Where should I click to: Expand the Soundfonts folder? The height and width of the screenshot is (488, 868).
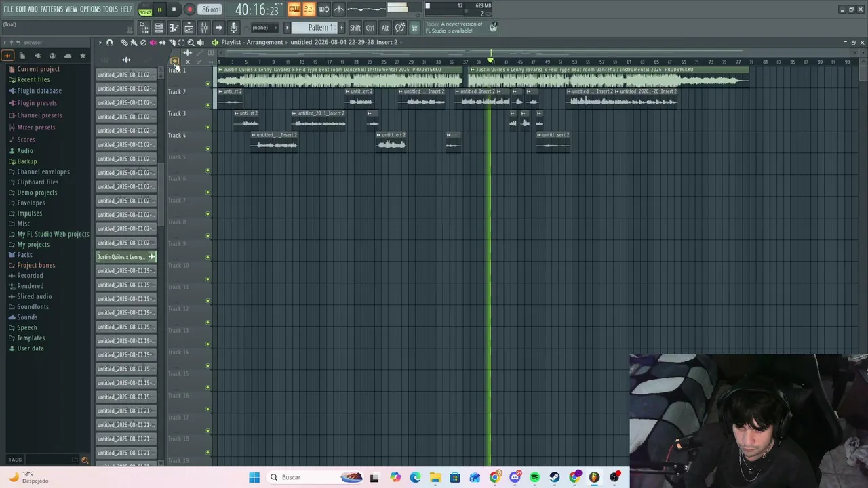[x=33, y=307]
